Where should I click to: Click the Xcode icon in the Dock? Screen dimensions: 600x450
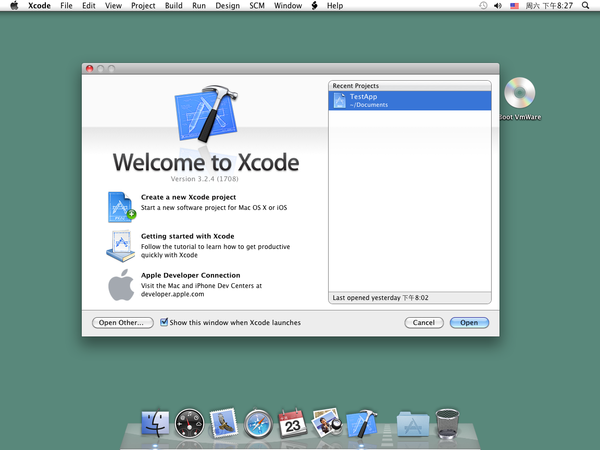pos(362,423)
